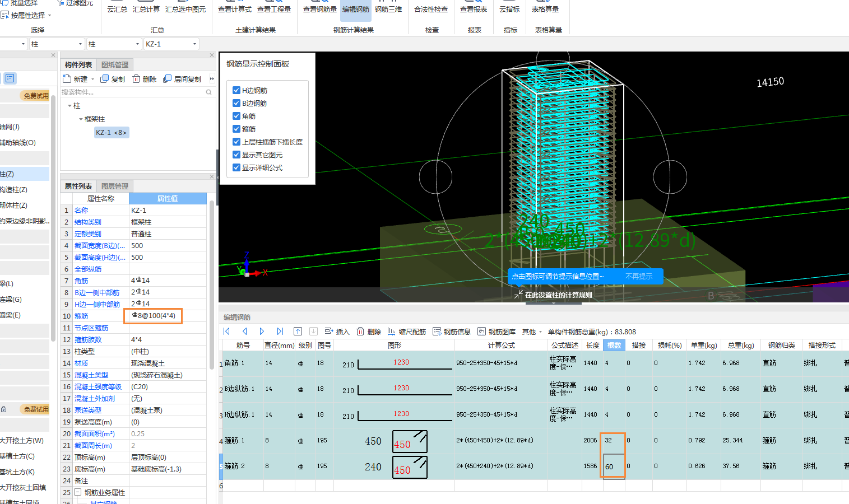Close the 属性列表 panel
The height and width of the screenshot is (504, 849).
point(212,176)
